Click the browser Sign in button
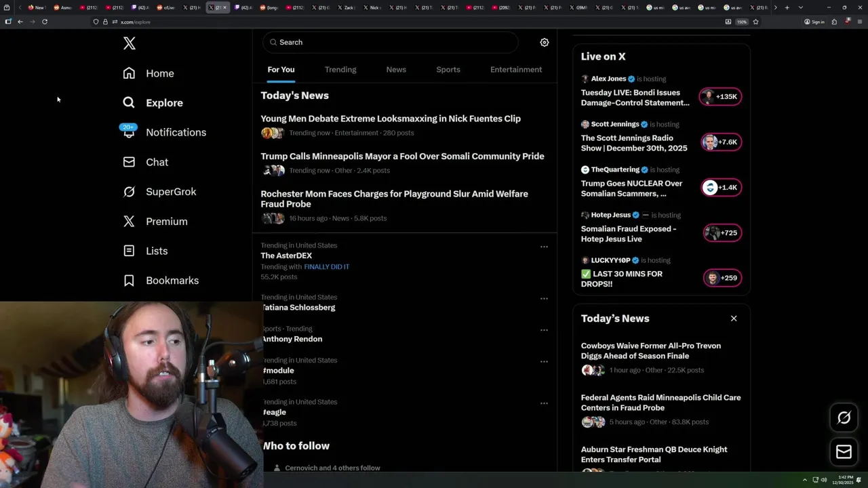Screen dimensions: 868x488 click(814, 22)
